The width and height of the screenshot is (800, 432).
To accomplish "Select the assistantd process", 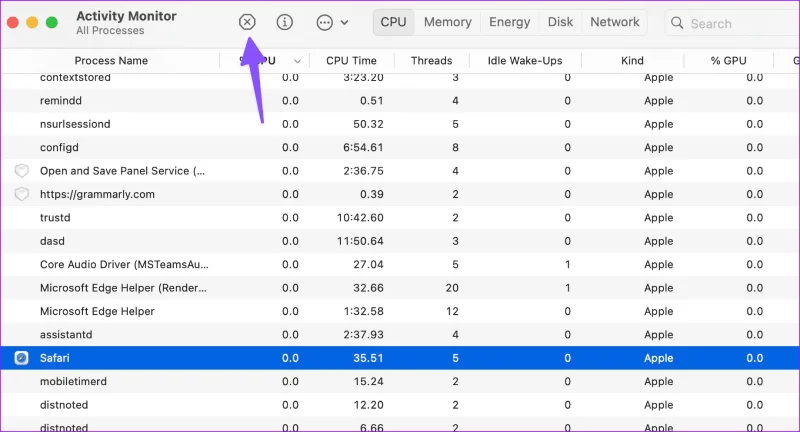I will (x=400, y=335).
